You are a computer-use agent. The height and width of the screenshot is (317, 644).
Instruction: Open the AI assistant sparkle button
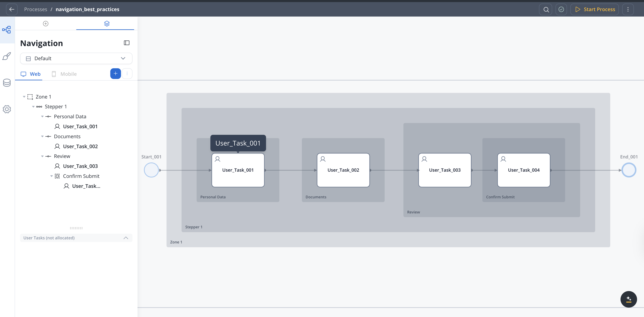628,299
